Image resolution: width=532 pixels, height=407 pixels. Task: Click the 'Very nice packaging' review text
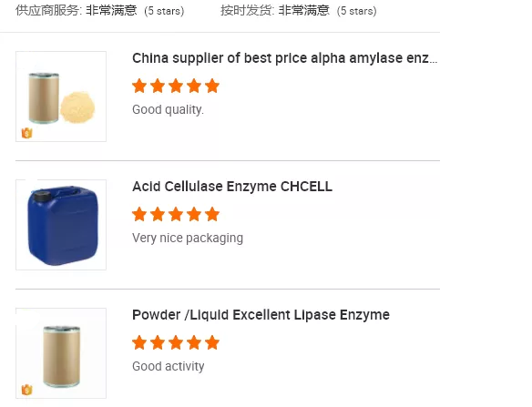[x=188, y=239]
